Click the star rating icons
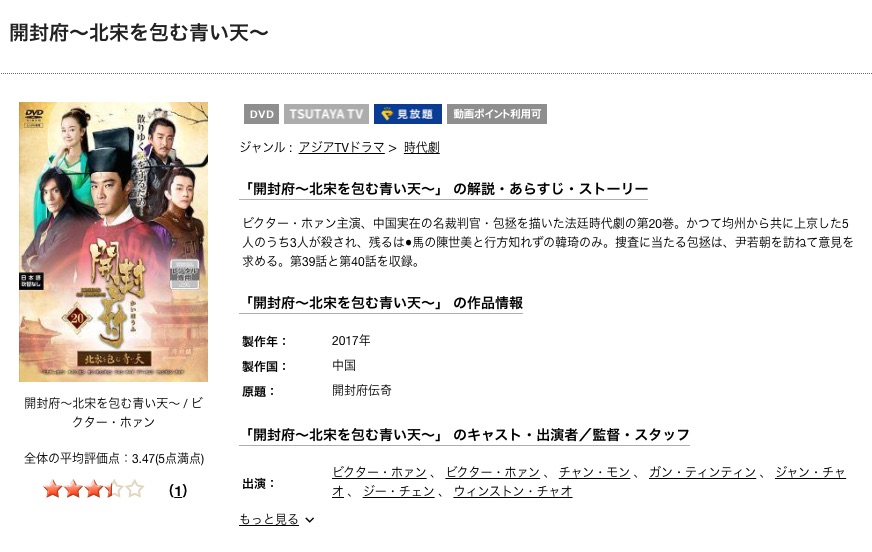This screenshot has width=872, height=552. point(93,490)
